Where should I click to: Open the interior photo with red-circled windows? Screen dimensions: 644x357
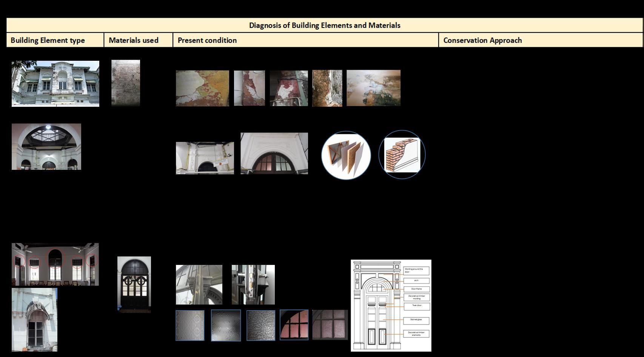pos(55,264)
